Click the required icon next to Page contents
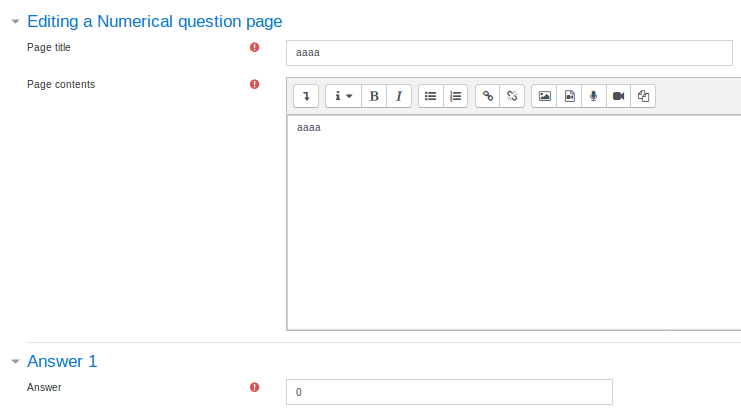This screenshot has width=741, height=415. click(x=255, y=84)
